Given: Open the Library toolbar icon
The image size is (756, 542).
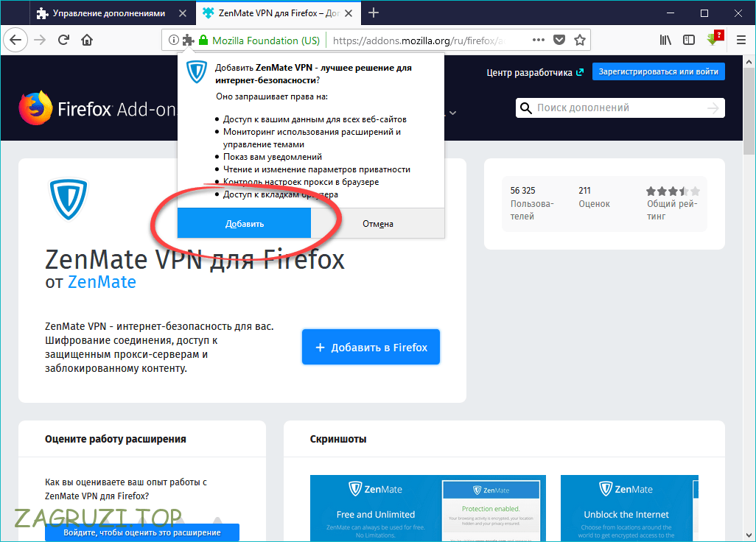Looking at the screenshot, I should tap(665, 40).
